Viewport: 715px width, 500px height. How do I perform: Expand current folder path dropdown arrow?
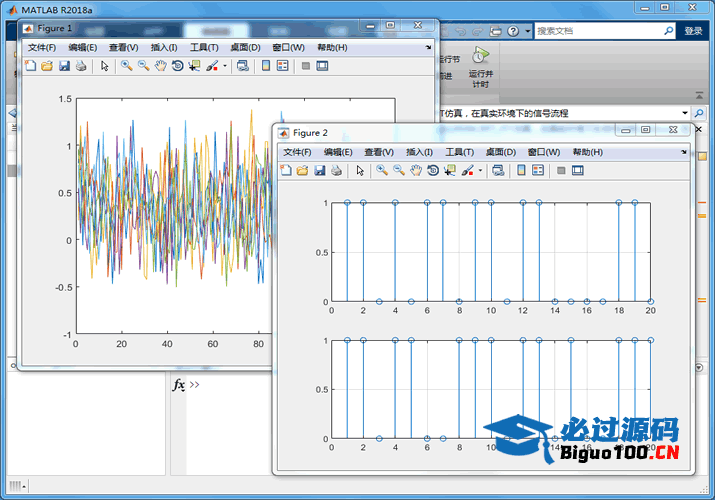(685, 113)
